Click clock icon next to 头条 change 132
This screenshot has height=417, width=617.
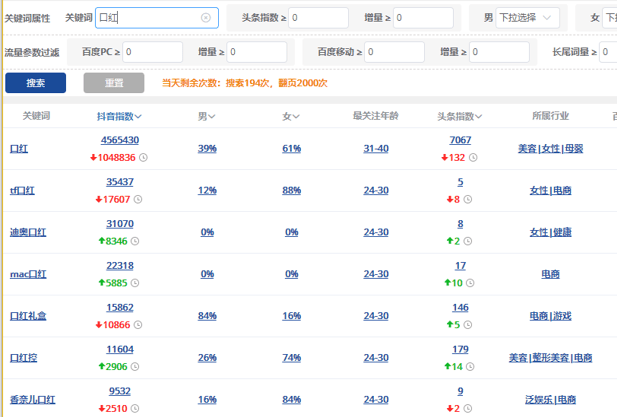(x=473, y=157)
